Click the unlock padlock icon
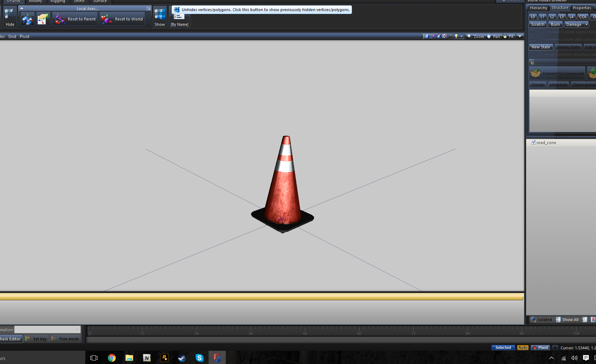 click(532, 62)
